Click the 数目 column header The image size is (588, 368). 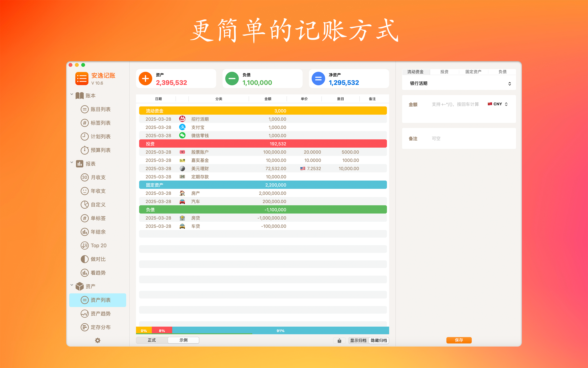(340, 99)
